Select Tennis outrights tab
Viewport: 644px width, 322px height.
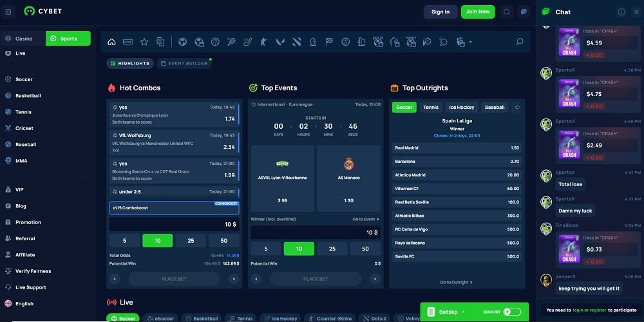pos(431,107)
